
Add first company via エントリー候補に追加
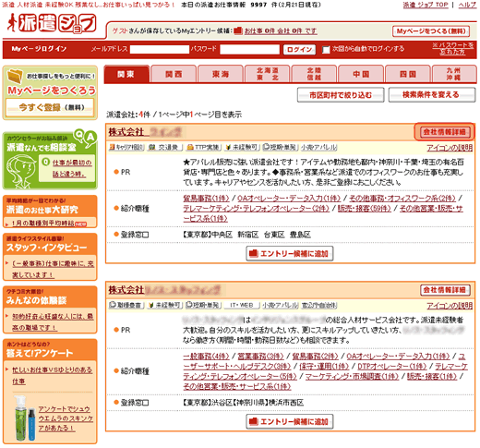(x=290, y=254)
